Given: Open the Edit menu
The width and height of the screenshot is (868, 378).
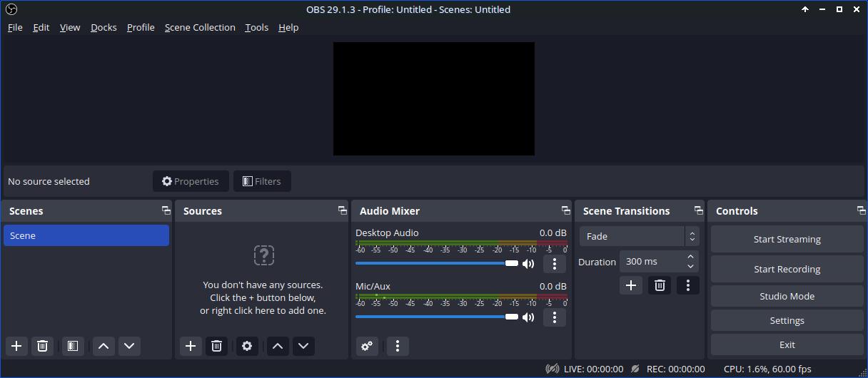Looking at the screenshot, I should (x=41, y=27).
